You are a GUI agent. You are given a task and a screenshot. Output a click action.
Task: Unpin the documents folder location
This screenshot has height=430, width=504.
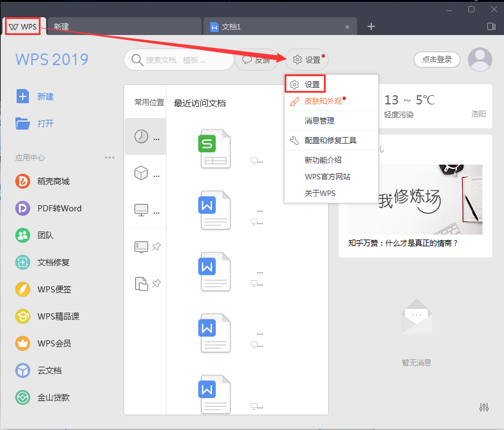(x=157, y=284)
